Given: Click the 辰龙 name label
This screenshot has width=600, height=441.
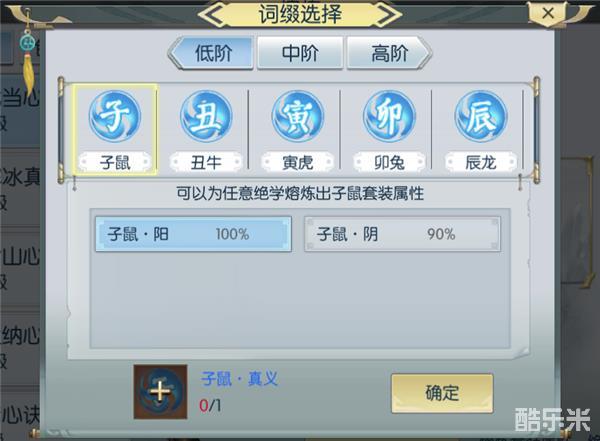Looking at the screenshot, I should pos(481,163).
